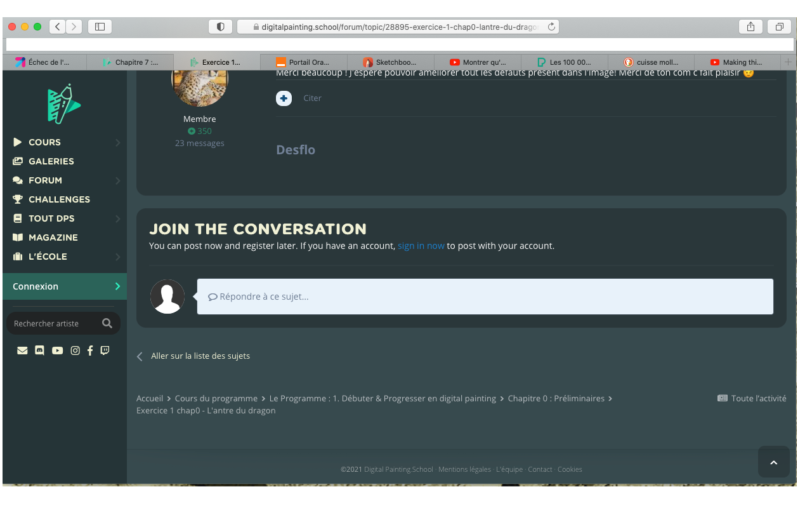Click the 'sign in now' link

tap(421, 246)
